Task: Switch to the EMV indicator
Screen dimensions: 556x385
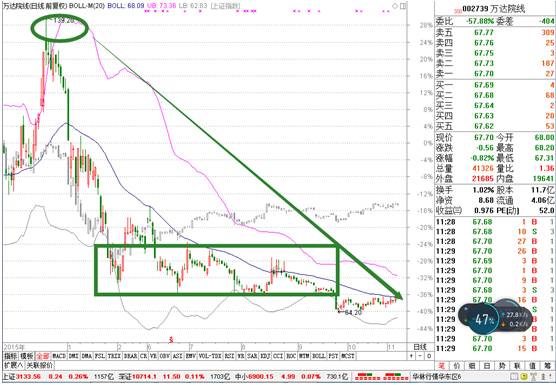Action: [191, 356]
